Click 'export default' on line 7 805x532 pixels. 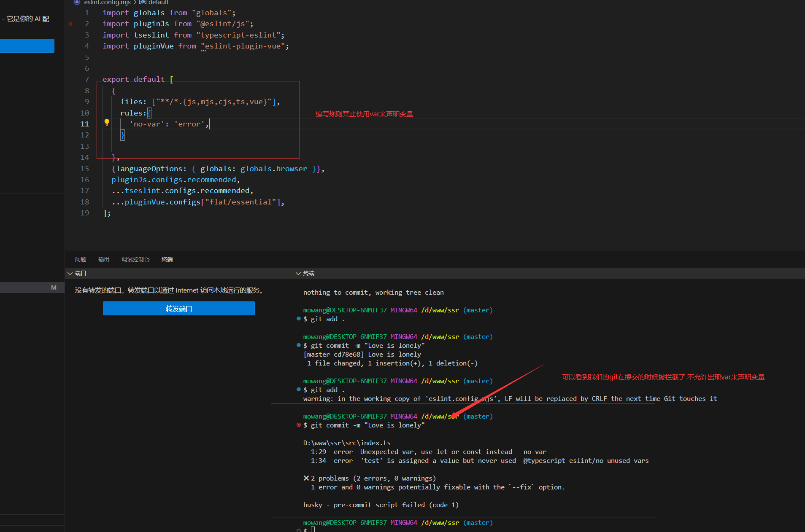pos(134,79)
